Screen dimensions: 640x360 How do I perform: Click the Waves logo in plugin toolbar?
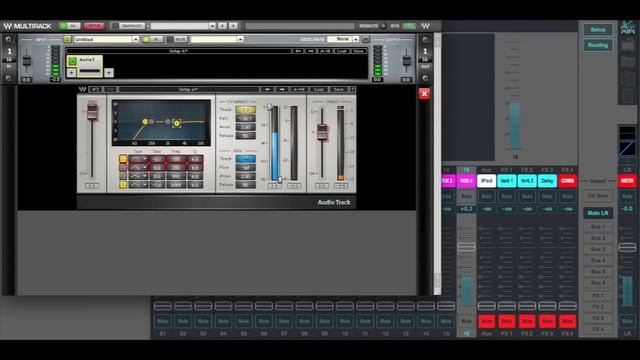tap(82, 89)
